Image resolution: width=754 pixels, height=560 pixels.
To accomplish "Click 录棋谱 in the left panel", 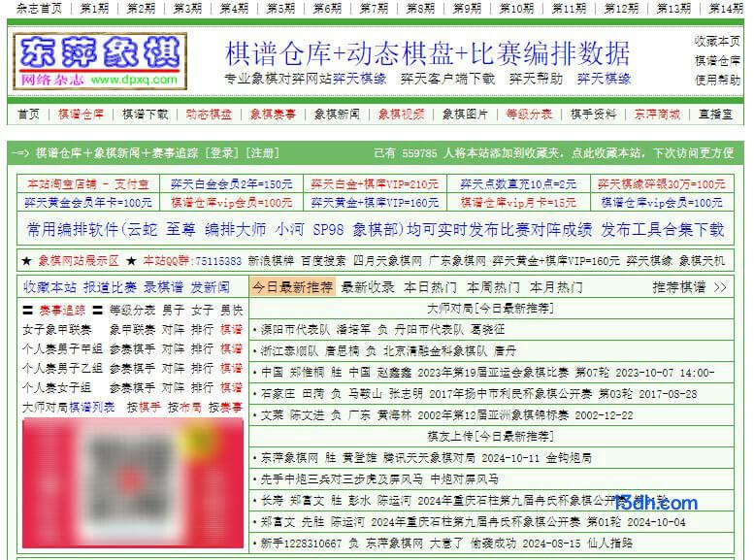I will [x=163, y=287].
